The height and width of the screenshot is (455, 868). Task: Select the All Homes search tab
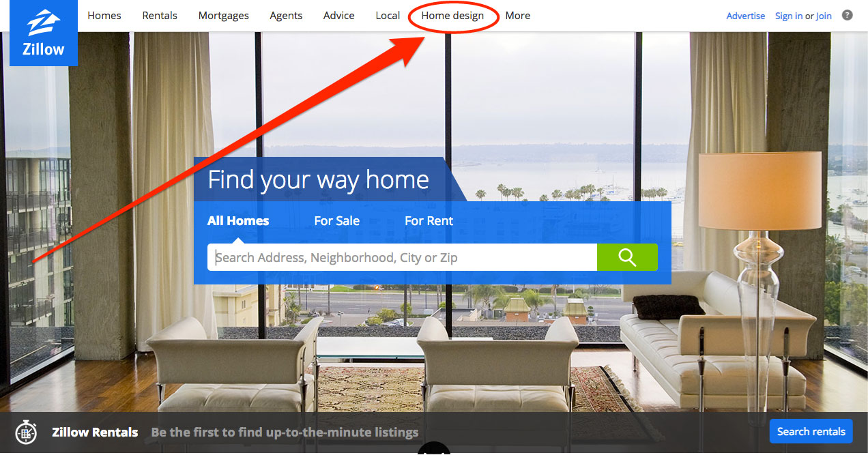tap(238, 220)
